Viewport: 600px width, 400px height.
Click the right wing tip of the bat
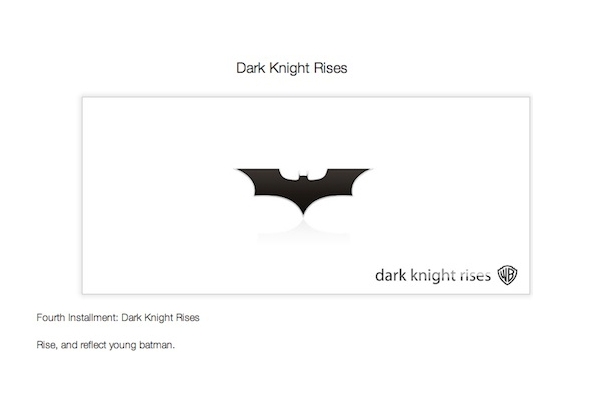tap(365, 171)
